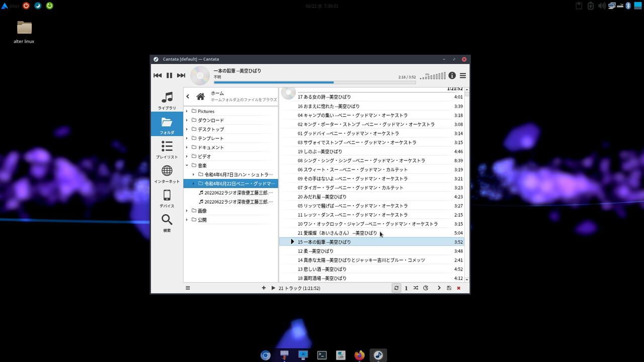Viewport: 644px width, 362px height.
Task: Open the terminal from the dock
Action: pyautogui.click(x=322, y=355)
